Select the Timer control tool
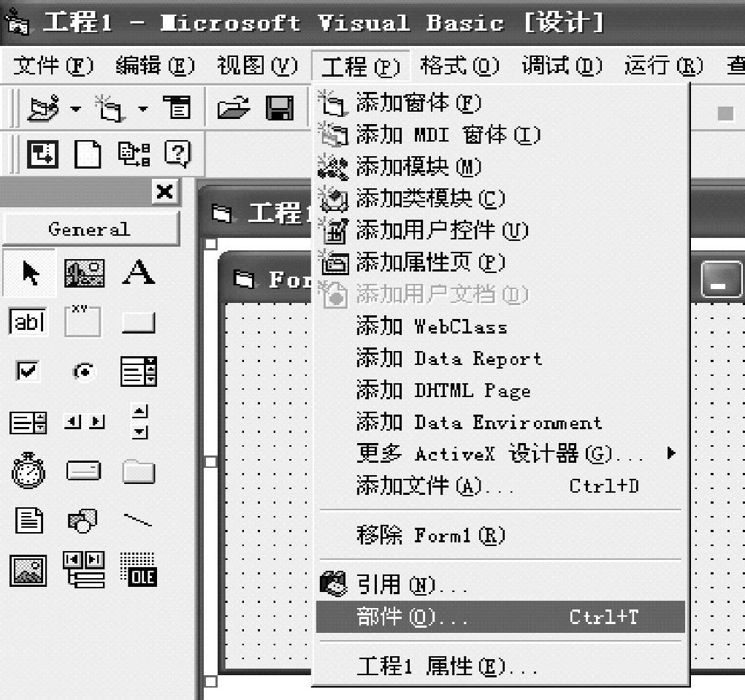This screenshot has width=745, height=700. tap(28, 470)
